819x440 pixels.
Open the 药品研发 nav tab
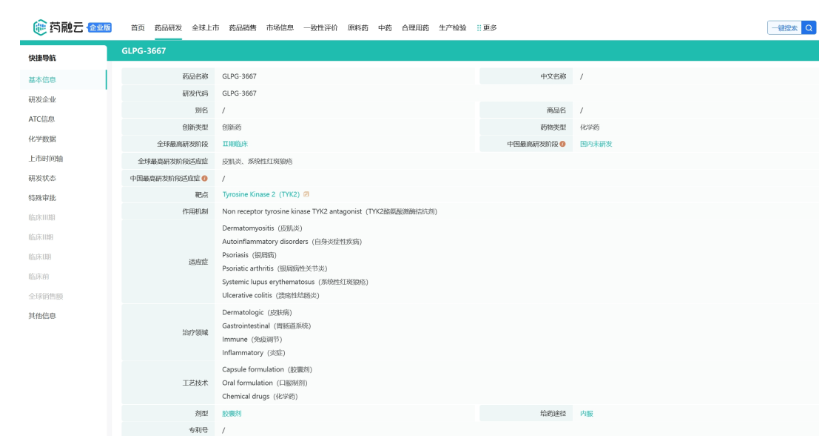coord(168,28)
